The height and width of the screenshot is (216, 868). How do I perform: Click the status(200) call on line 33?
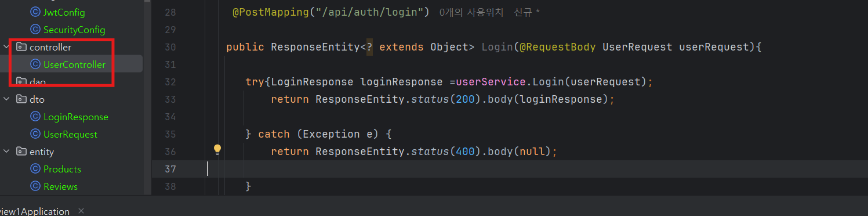pos(442,99)
